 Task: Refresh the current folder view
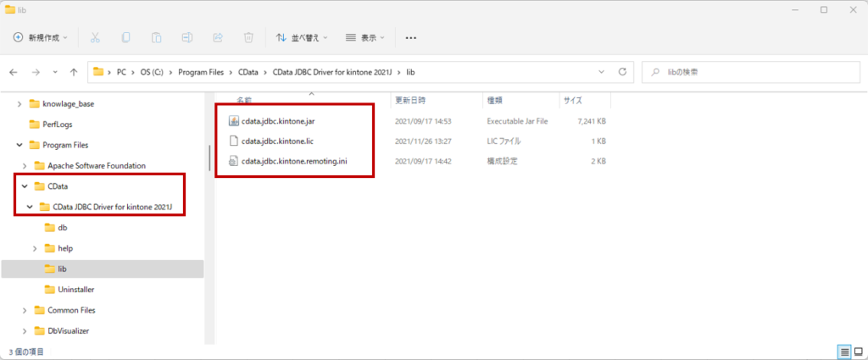[622, 72]
